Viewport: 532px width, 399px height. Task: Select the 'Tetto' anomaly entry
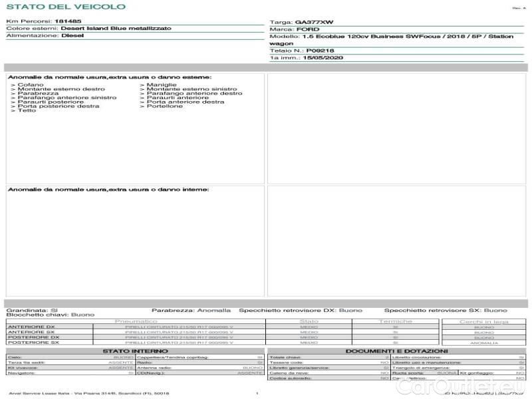27,110
